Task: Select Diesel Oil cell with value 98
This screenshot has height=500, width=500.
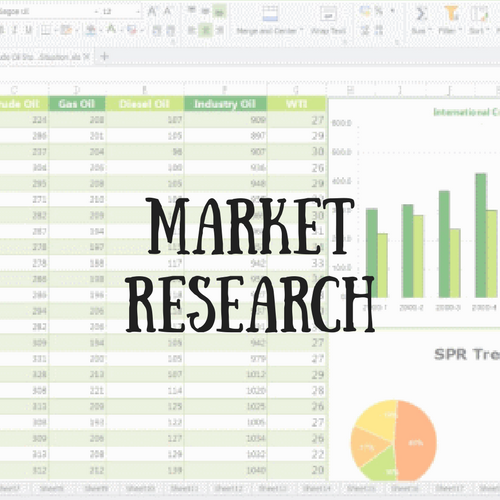Action: click(x=144, y=152)
